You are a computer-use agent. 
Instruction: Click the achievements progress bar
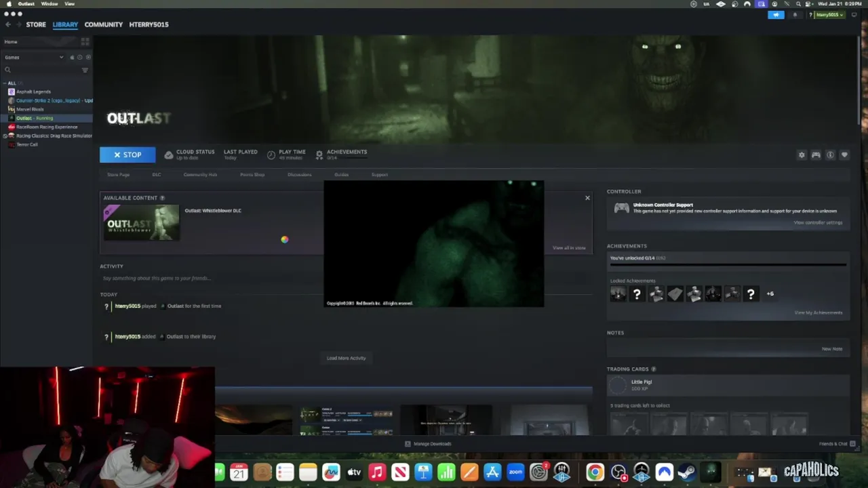click(x=728, y=265)
